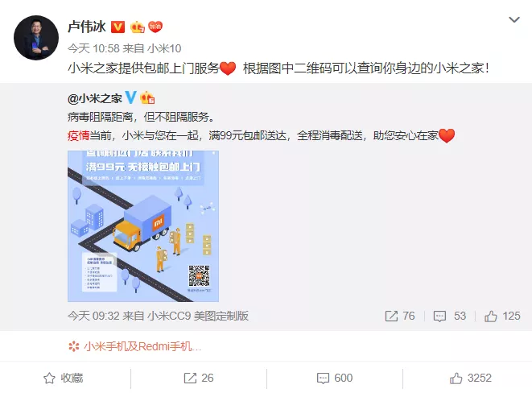Click the red 加油 heart badge

[155, 27]
